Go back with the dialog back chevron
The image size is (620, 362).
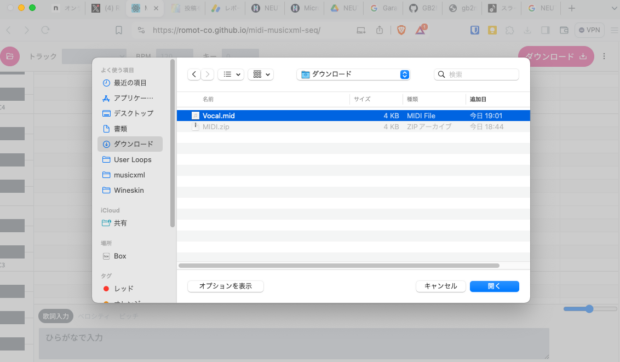click(194, 74)
